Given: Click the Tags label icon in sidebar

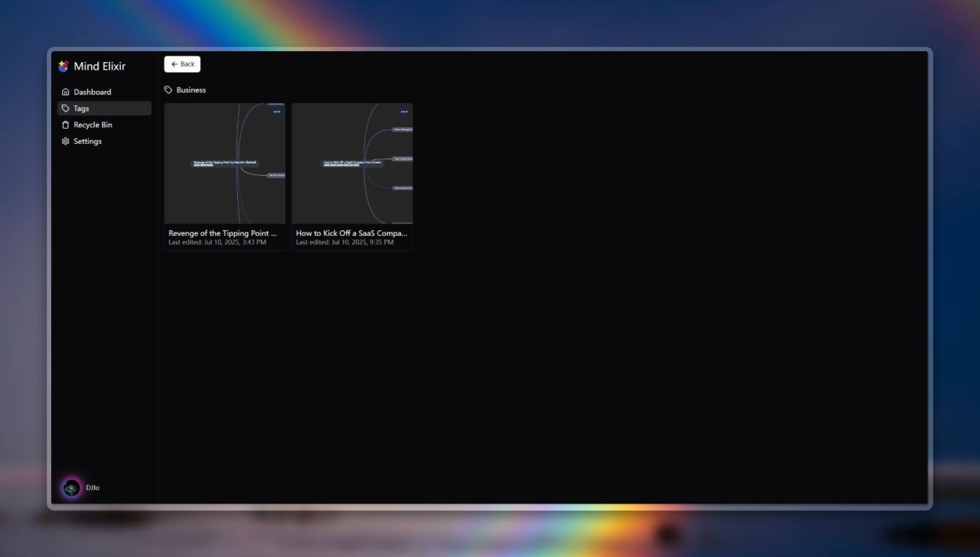Looking at the screenshot, I should [x=66, y=108].
